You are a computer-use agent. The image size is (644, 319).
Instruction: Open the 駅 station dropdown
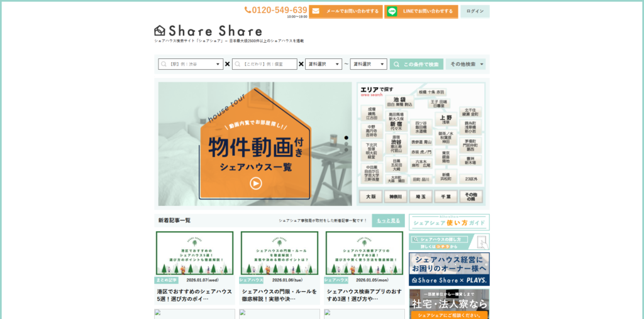coord(191,64)
